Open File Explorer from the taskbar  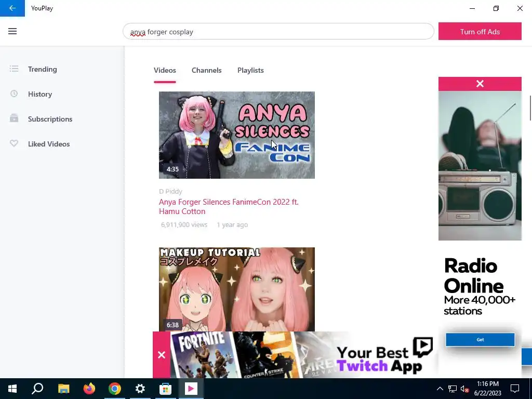pyautogui.click(x=63, y=389)
